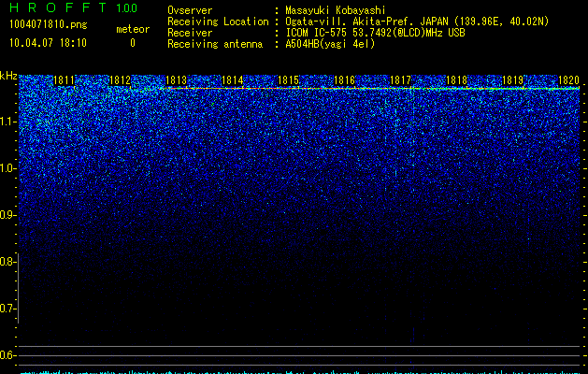Click the kHz axis unit label

tap(8, 76)
